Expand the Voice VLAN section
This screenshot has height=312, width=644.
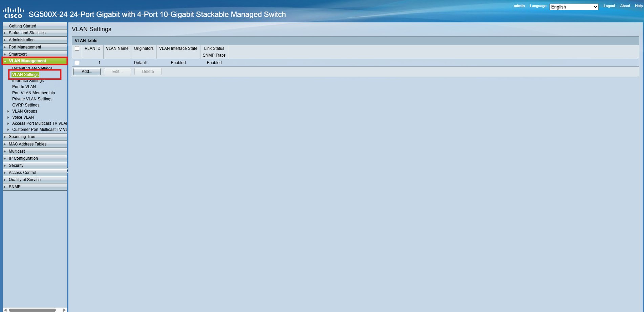pyautogui.click(x=8, y=117)
